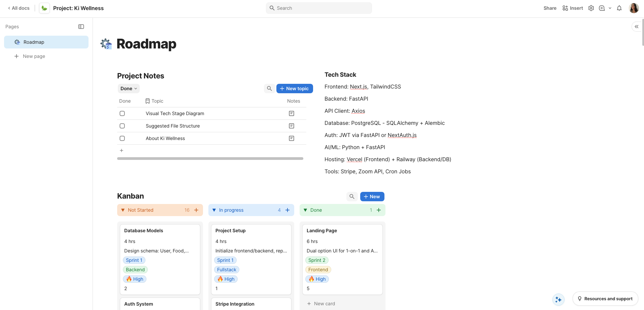Viewport: 644px width, 310px height.
Task: Click the New topic button
Action: point(295,88)
